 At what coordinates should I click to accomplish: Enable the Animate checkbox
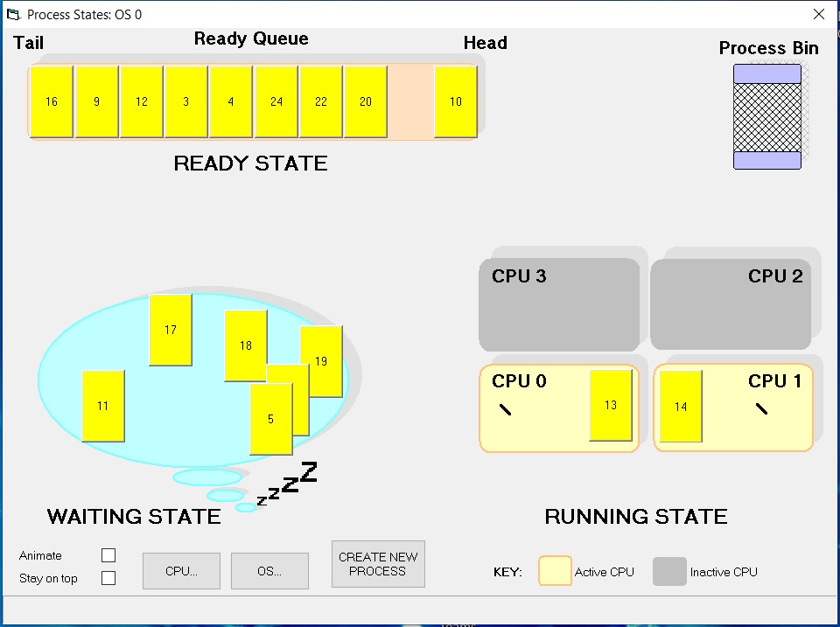point(108,554)
